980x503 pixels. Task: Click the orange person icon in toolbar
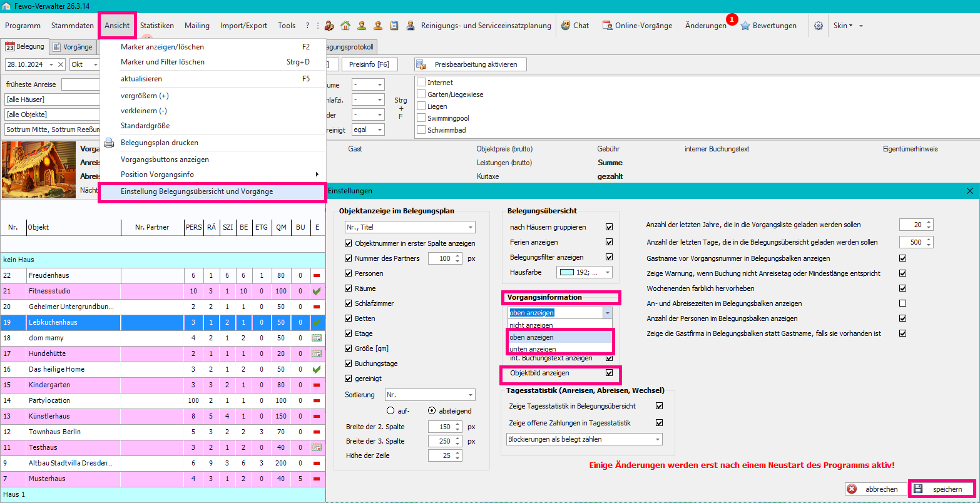point(378,26)
